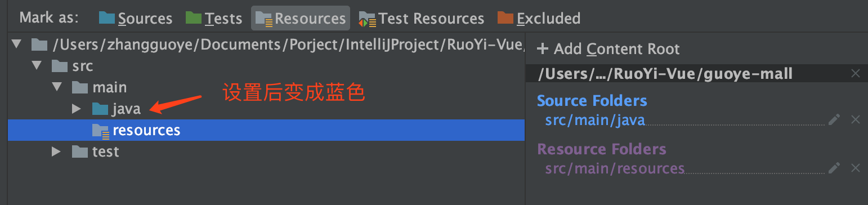Mark selected folder as Sources

tap(136, 19)
